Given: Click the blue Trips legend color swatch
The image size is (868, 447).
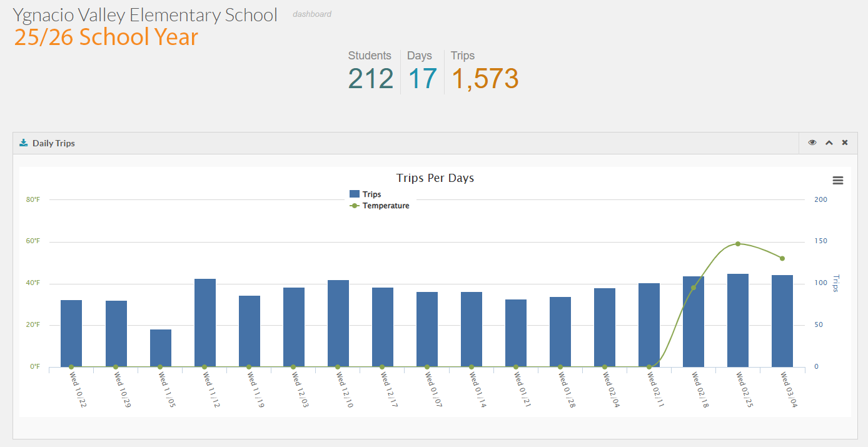Looking at the screenshot, I should point(355,194).
